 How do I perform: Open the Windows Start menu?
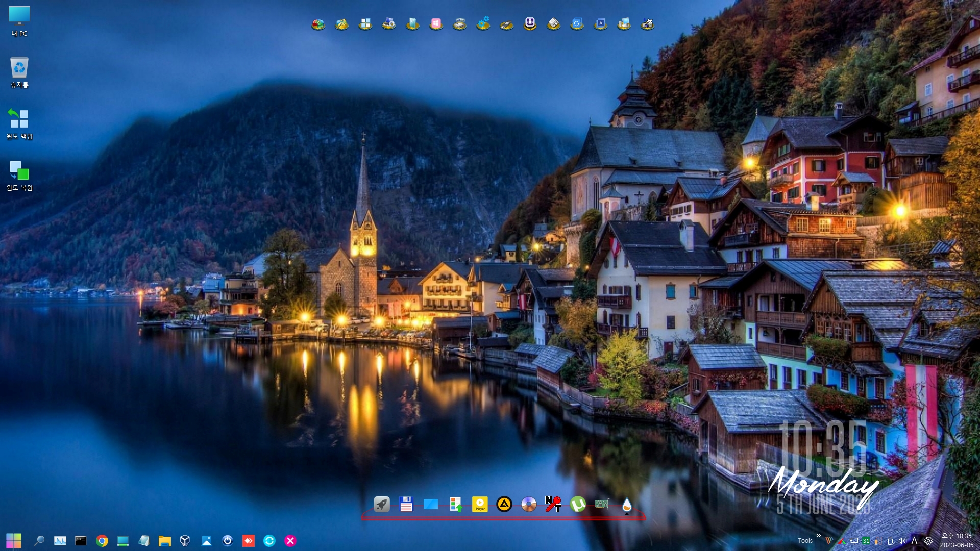pos(14,541)
